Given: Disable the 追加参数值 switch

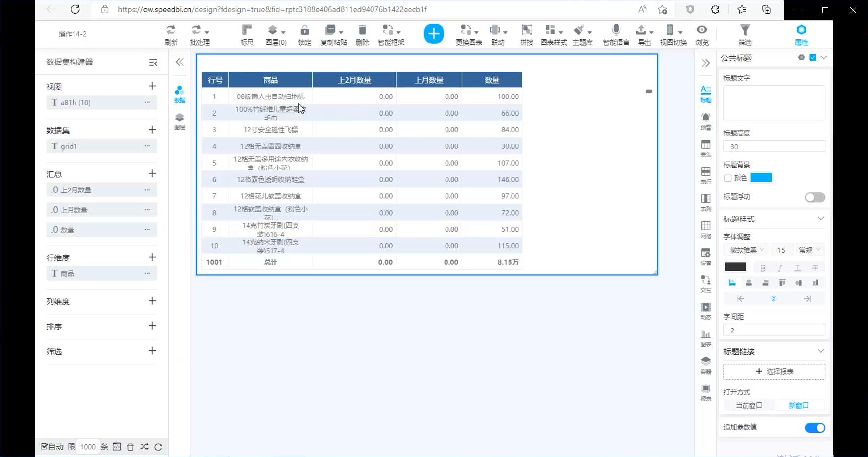Looking at the screenshot, I should click(815, 428).
